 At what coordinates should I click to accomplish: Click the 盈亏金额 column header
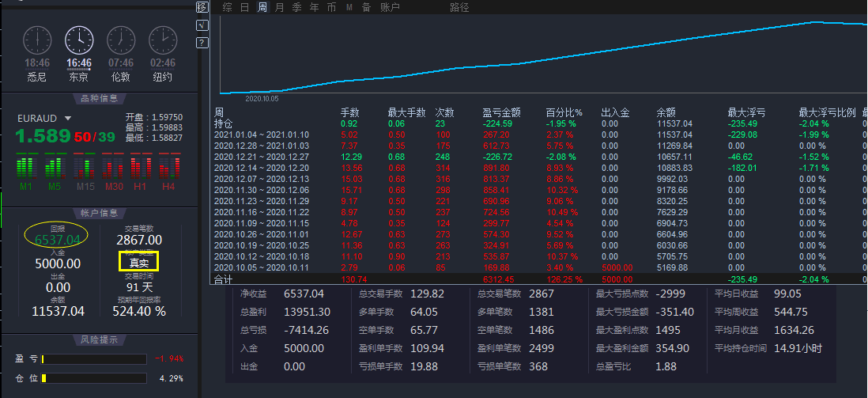pos(501,112)
